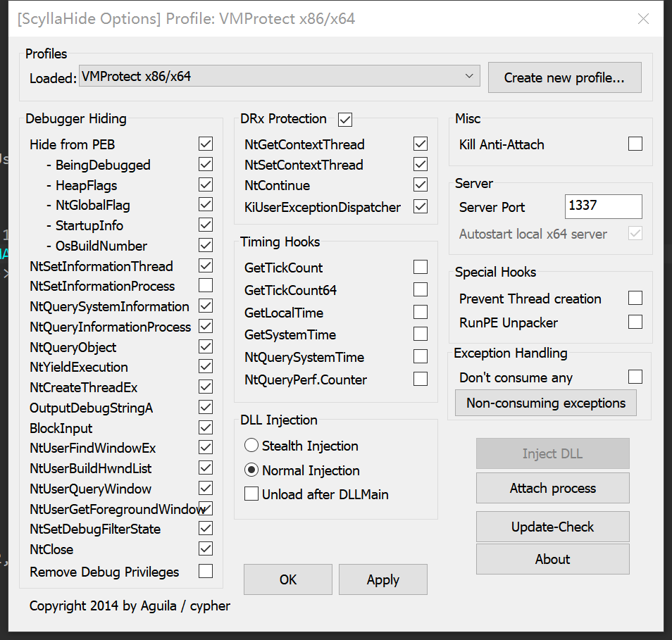Uncheck the OutputDebugStringA option

click(206, 408)
